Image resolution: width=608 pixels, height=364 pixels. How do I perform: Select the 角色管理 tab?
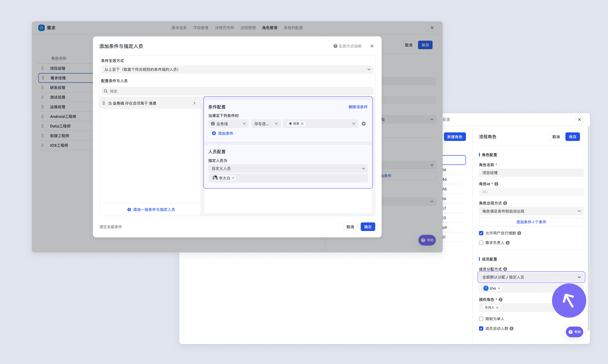tap(270, 28)
